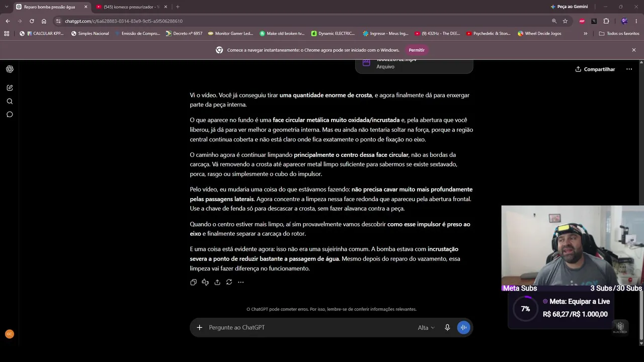Close the Reparo bomba pressão água tab
The height and width of the screenshot is (362, 644).
86,7
